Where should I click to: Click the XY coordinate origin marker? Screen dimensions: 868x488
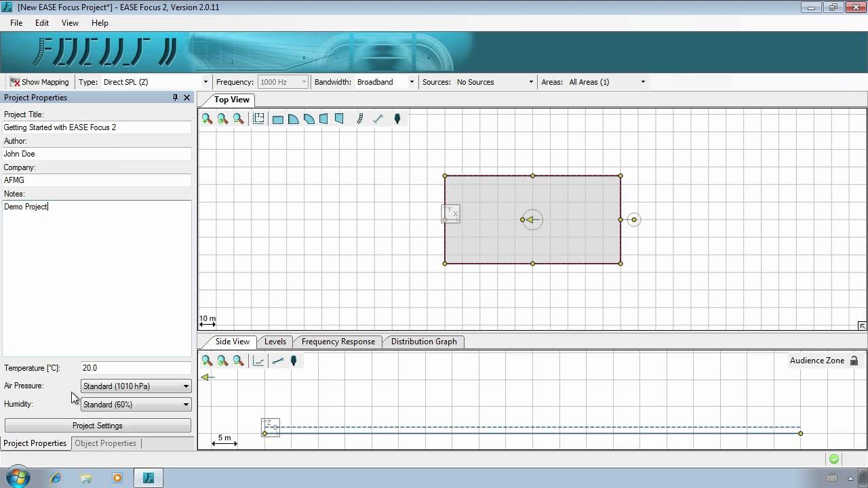tap(450, 214)
